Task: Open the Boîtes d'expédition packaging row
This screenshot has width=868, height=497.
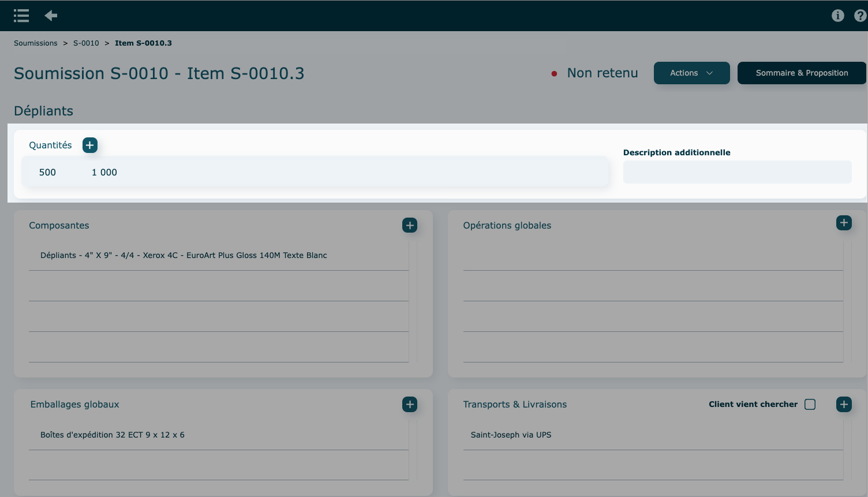Action: click(x=113, y=435)
